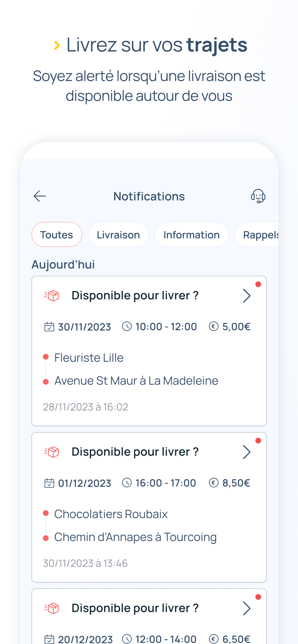
Task: Tap the euro icon beside 8,50€
Action: pos(213,483)
